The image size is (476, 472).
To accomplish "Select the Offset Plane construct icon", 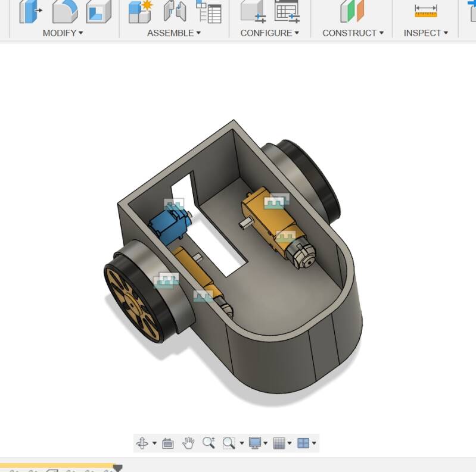I will tap(351, 11).
